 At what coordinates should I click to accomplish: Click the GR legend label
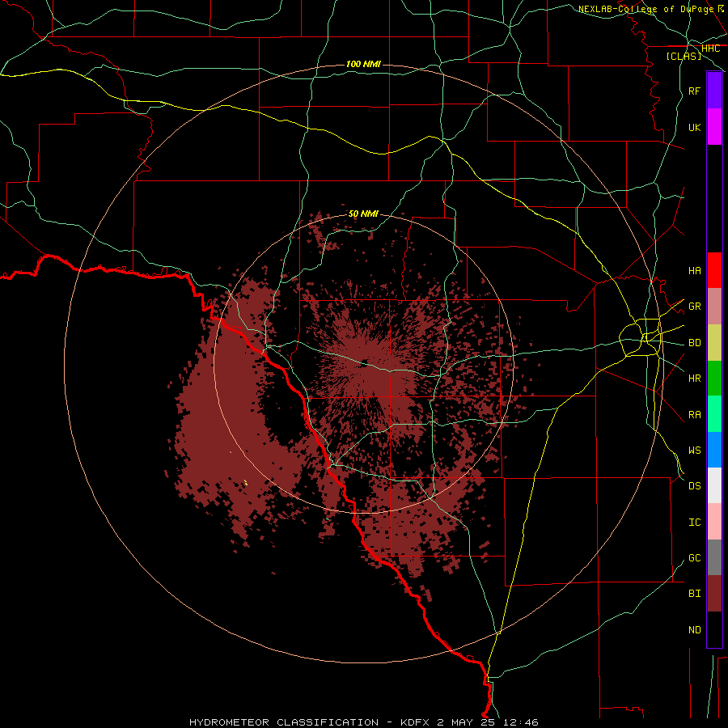pyautogui.click(x=694, y=307)
